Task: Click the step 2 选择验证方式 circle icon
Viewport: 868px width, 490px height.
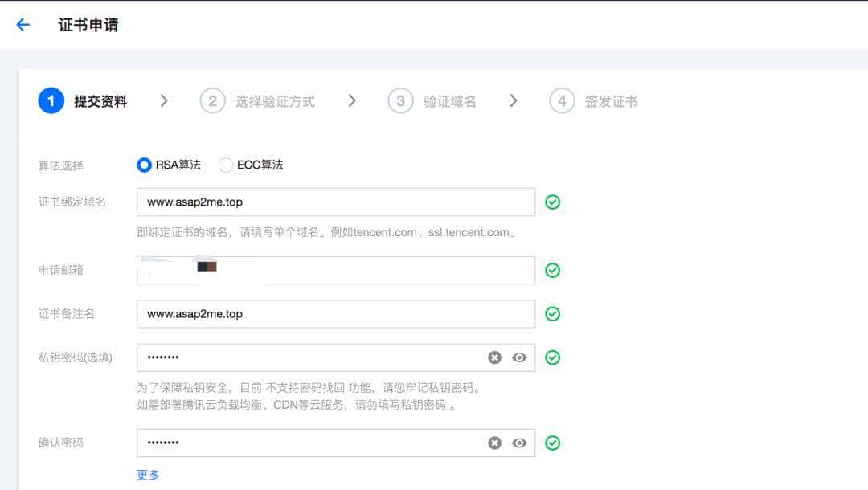Action: click(211, 100)
